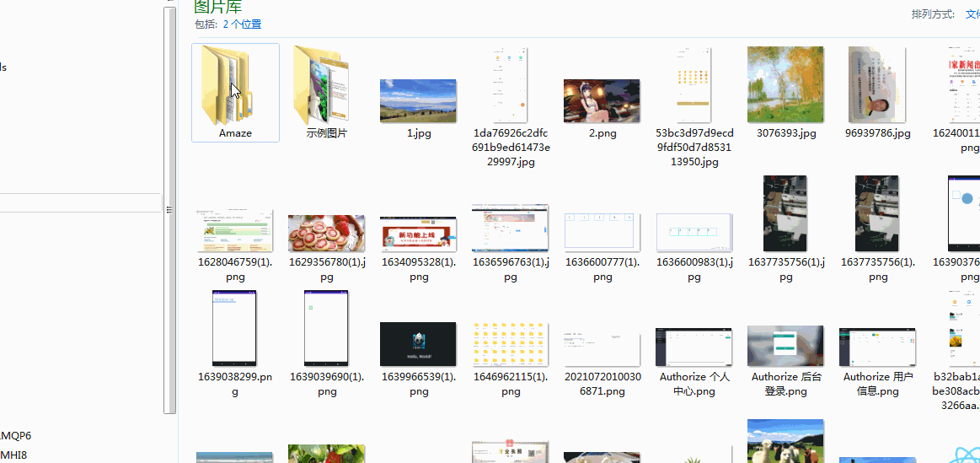Select 1639039690(1).png phone screenshot
980x463 pixels.
coord(326,328)
